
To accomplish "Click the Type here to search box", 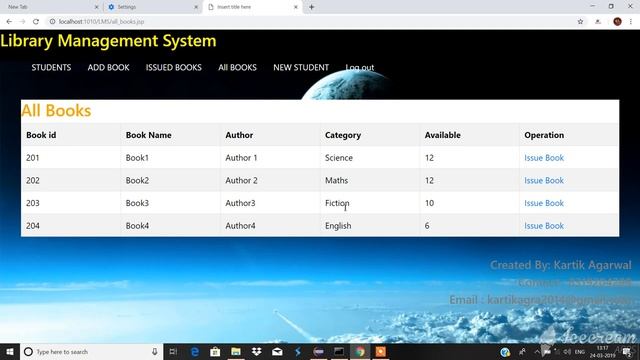I will point(92,352).
